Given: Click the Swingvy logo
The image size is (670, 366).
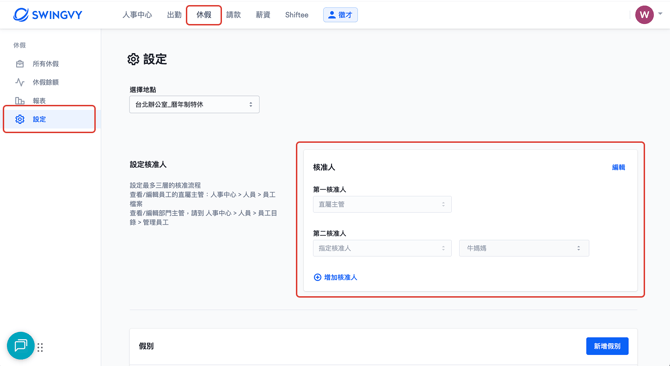Looking at the screenshot, I should [x=47, y=15].
